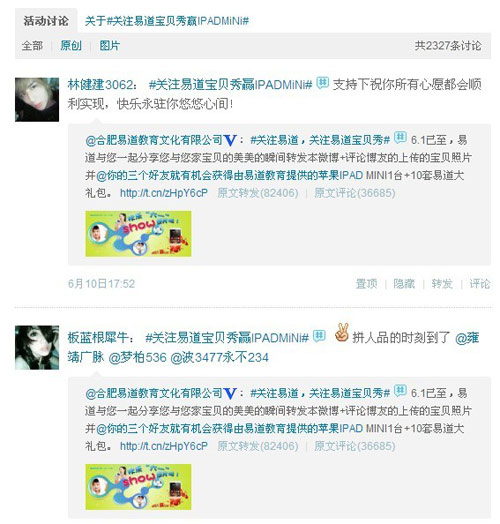Click 置顶 on the first post
The height and width of the screenshot is (524, 500).
pyautogui.click(x=366, y=284)
